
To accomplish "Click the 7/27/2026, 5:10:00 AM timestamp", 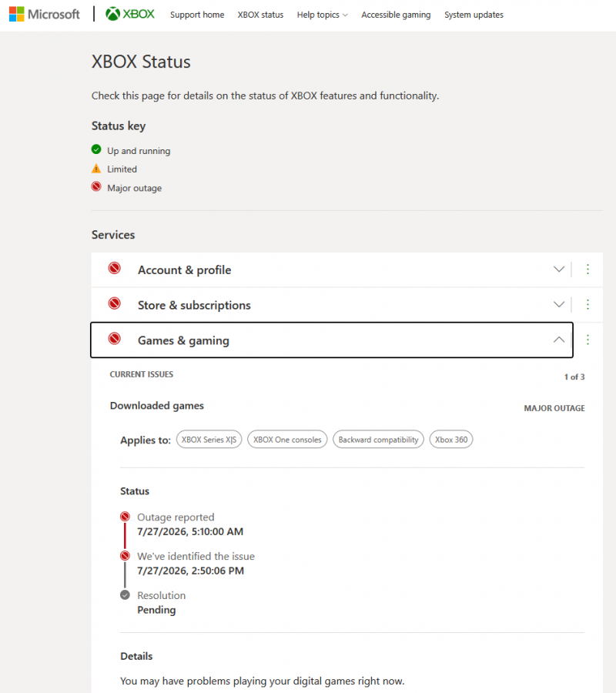I will coord(190,531).
